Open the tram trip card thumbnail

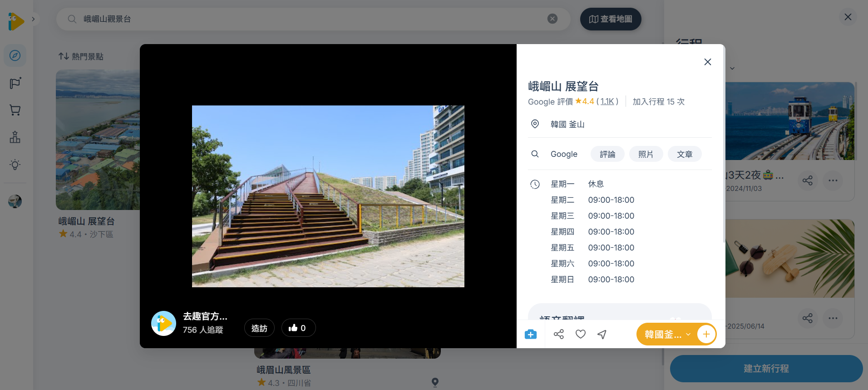790,121
